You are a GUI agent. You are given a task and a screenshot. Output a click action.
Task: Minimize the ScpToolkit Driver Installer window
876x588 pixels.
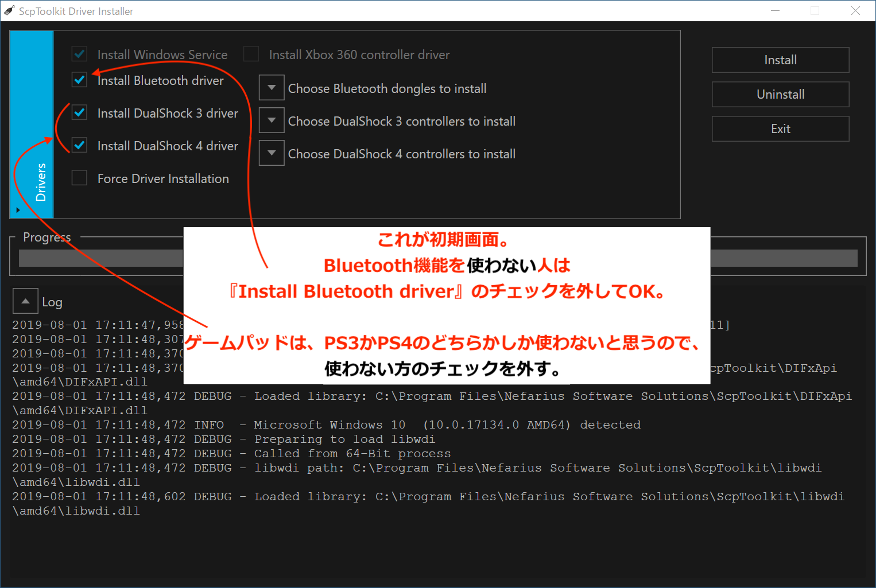[775, 11]
